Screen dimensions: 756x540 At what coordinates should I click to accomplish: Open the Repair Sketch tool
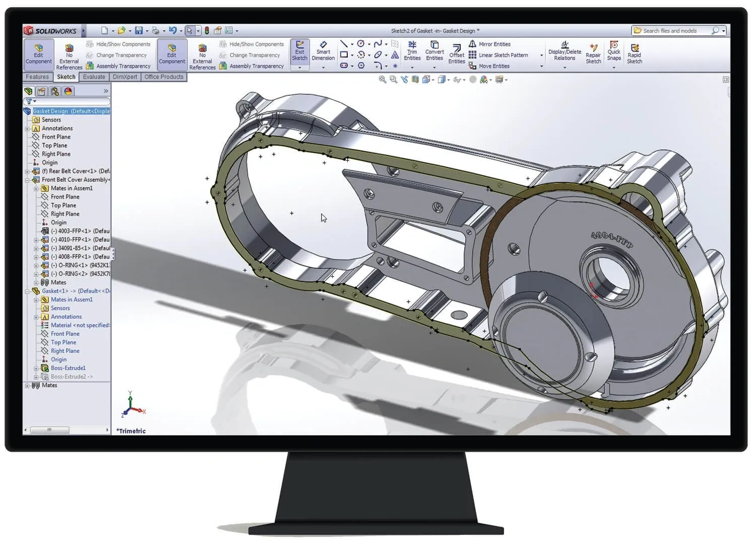[x=593, y=54]
